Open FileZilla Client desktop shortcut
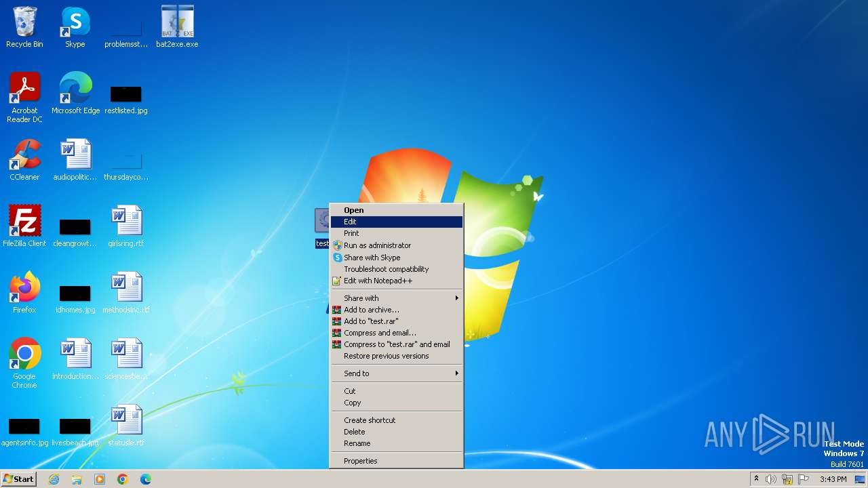Image resolution: width=868 pixels, height=488 pixels. (x=24, y=226)
